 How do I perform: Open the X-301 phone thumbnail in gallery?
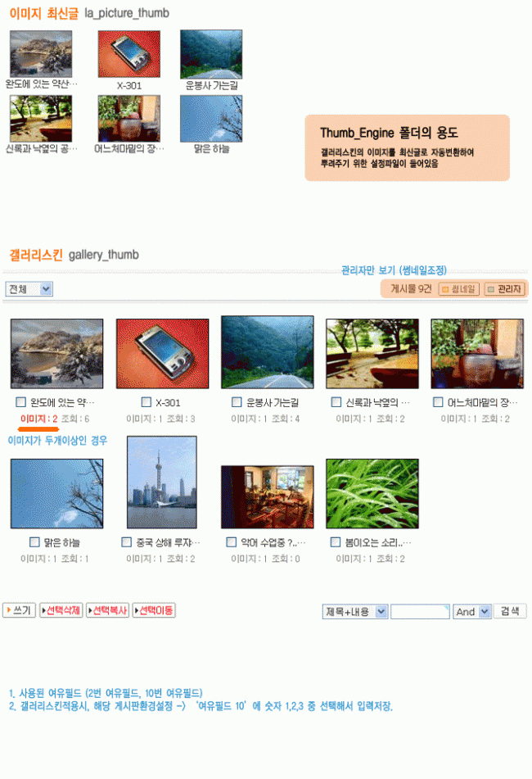tap(162, 354)
